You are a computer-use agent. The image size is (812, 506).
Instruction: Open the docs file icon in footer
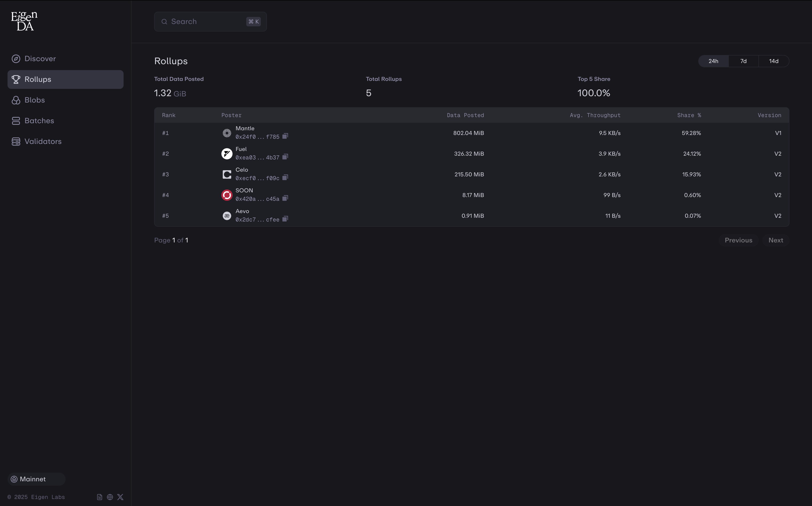(99, 497)
